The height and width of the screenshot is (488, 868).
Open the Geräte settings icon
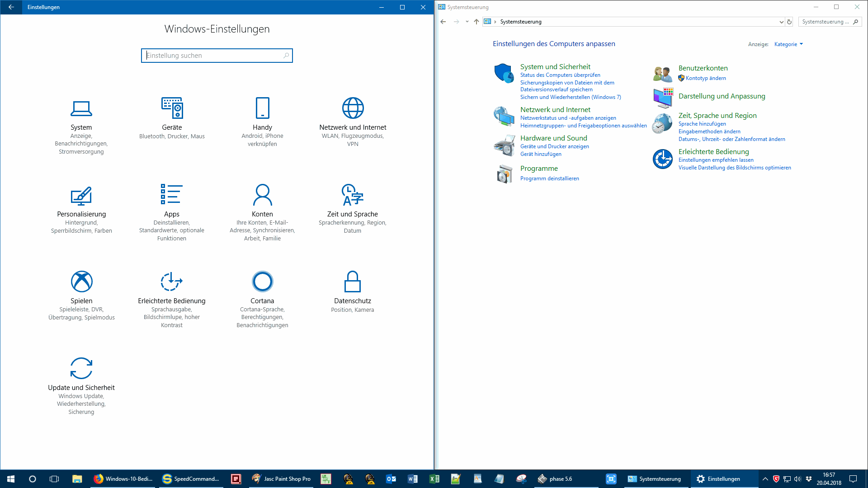point(172,108)
